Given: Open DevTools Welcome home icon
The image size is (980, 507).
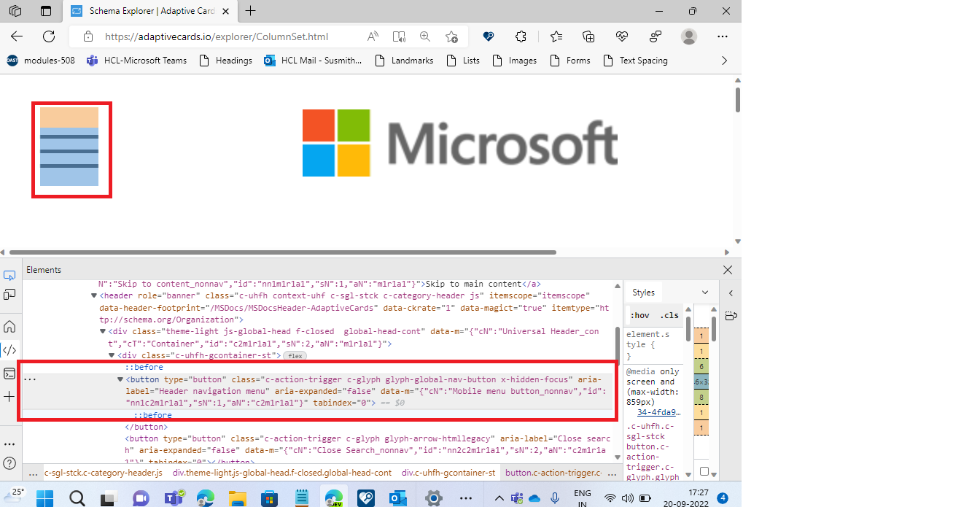Looking at the screenshot, I should [9, 326].
